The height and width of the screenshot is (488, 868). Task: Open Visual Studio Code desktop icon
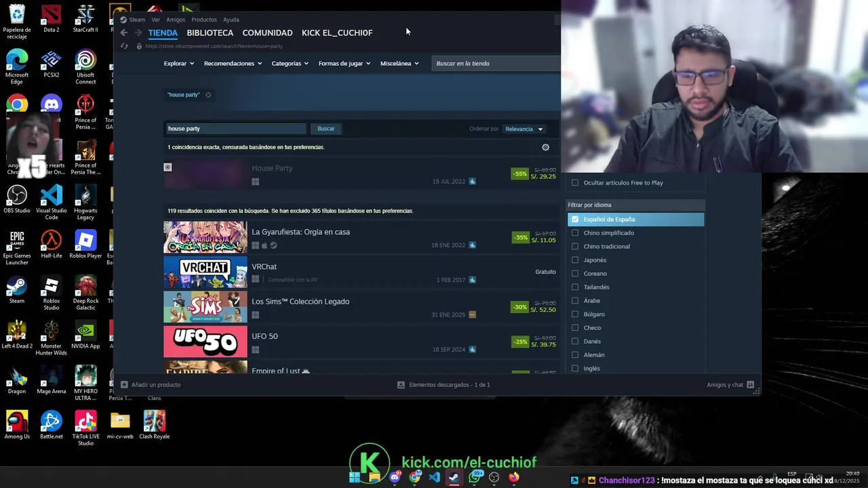(52, 203)
